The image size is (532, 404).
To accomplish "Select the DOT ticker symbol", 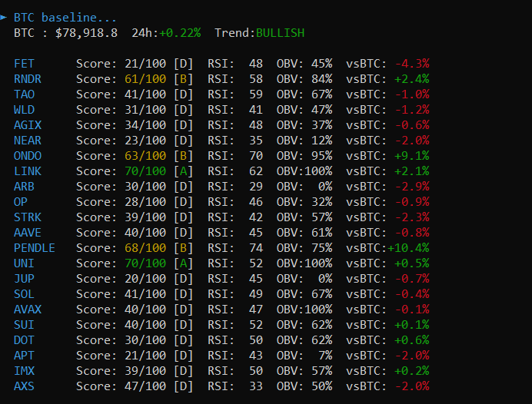I will pyautogui.click(x=24, y=340).
